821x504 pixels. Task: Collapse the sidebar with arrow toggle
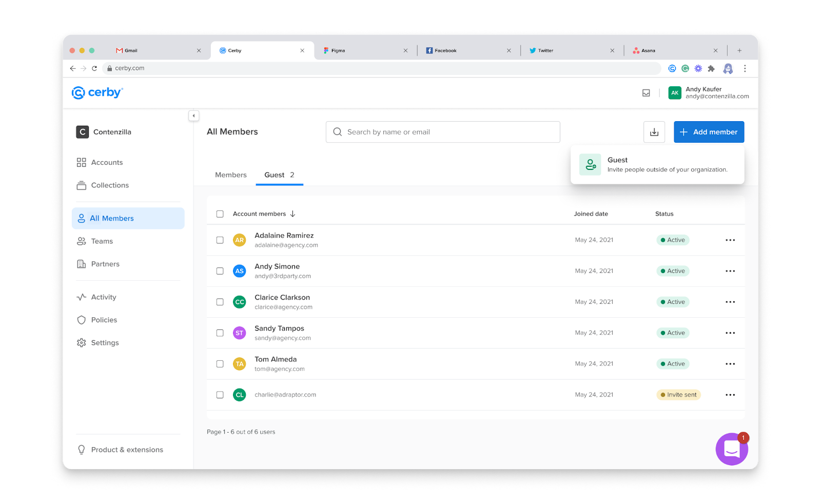193,116
